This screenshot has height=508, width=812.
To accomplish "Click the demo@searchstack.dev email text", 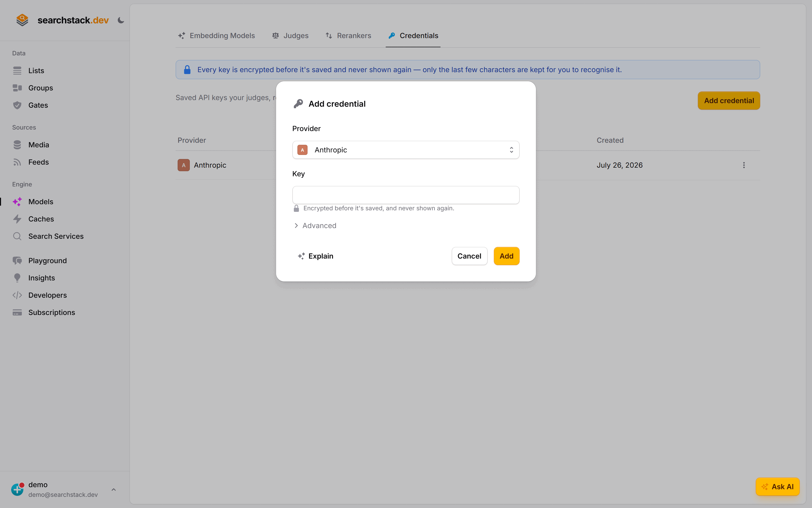I will point(63,495).
